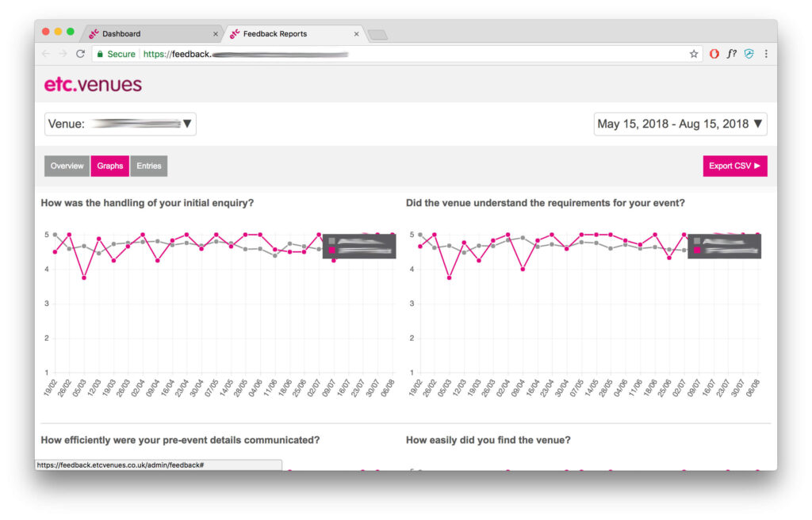Click the green Secure padlock icon
The width and height of the screenshot is (812, 520).
tap(99, 54)
